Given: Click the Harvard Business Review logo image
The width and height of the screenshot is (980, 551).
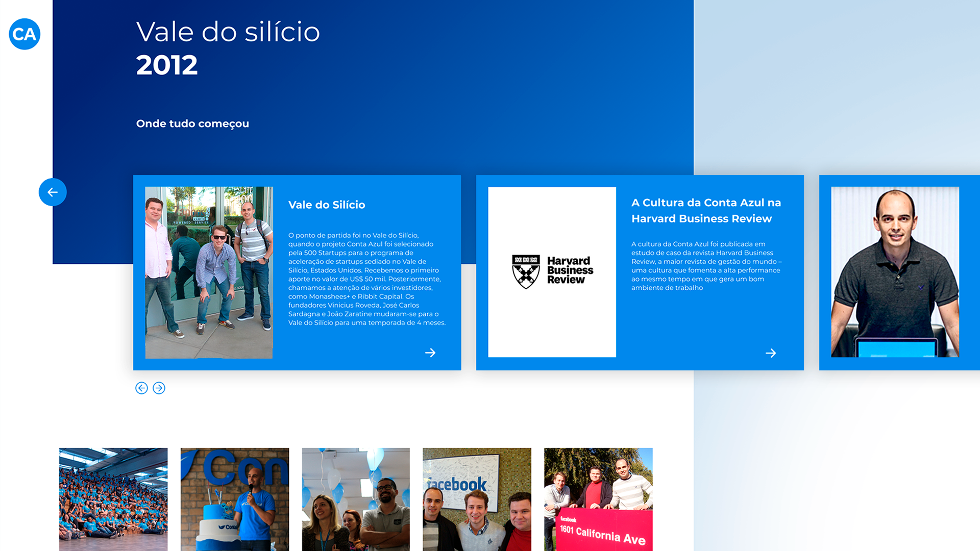Looking at the screenshot, I should [552, 272].
